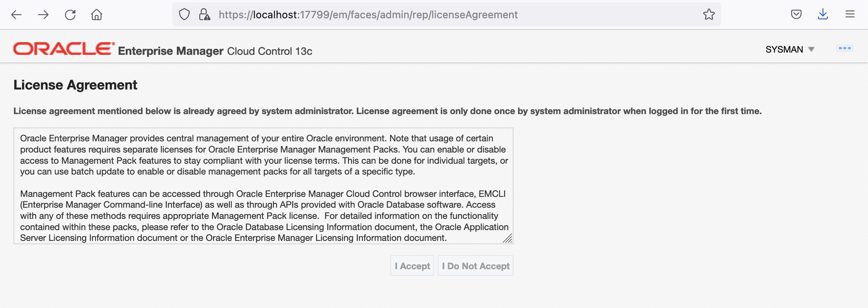This screenshot has width=868, height=308.
Task: Click the tracking protection shield icon
Action: tap(185, 13)
